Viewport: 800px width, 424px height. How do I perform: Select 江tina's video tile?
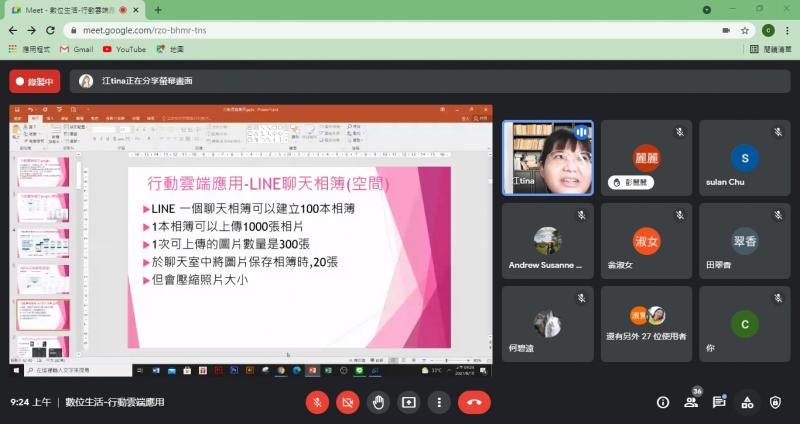(x=548, y=158)
